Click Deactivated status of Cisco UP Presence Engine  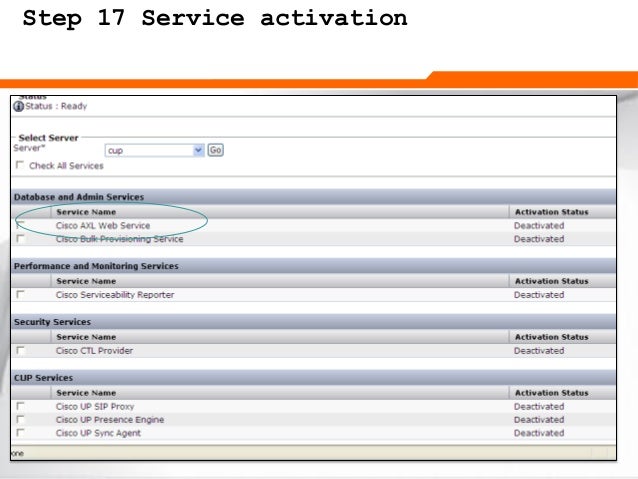pos(539,420)
